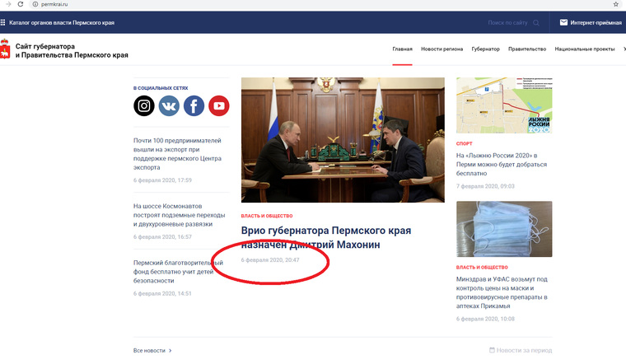Click the date 6 февраля 2020, 16:57

click(x=162, y=237)
